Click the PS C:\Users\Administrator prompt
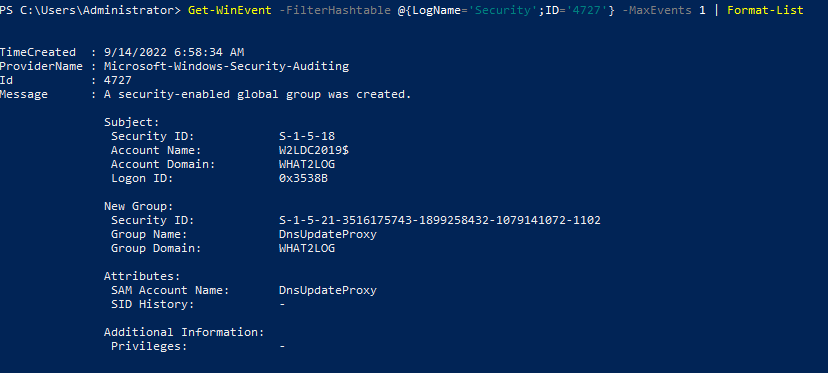828x373 pixels. 90,11
